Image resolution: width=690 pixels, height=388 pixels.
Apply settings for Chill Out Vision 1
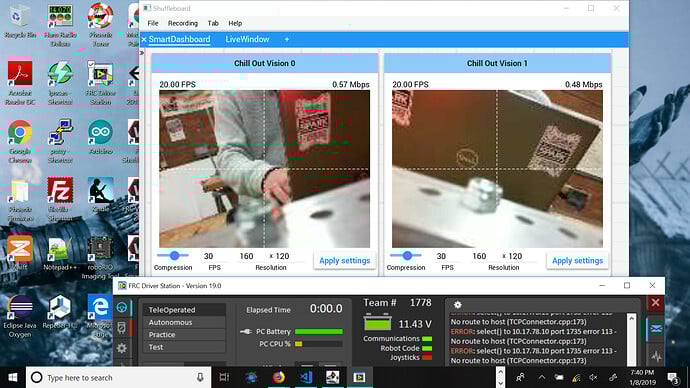pyautogui.click(x=577, y=261)
